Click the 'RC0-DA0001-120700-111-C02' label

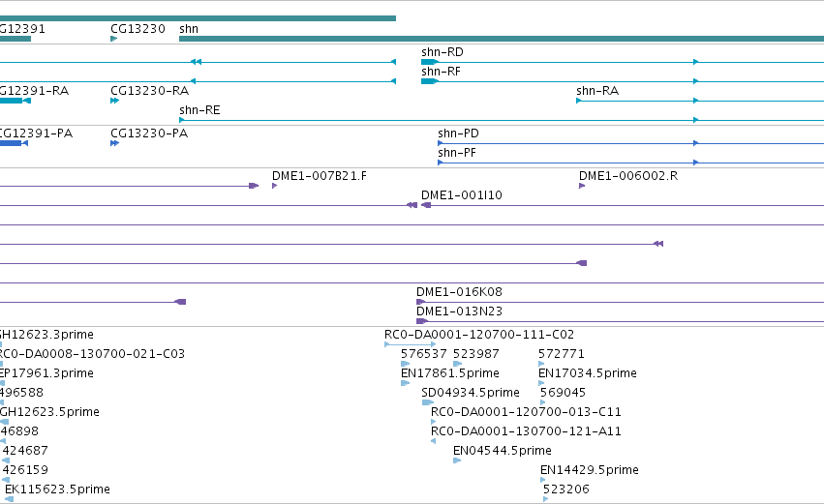click(x=479, y=335)
